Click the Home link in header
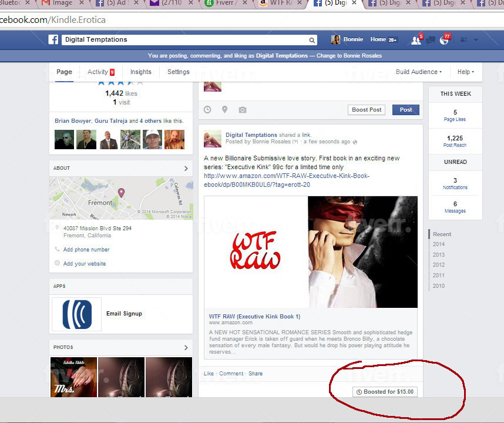Screen dimensions: 504x423 [x=378, y=39]
